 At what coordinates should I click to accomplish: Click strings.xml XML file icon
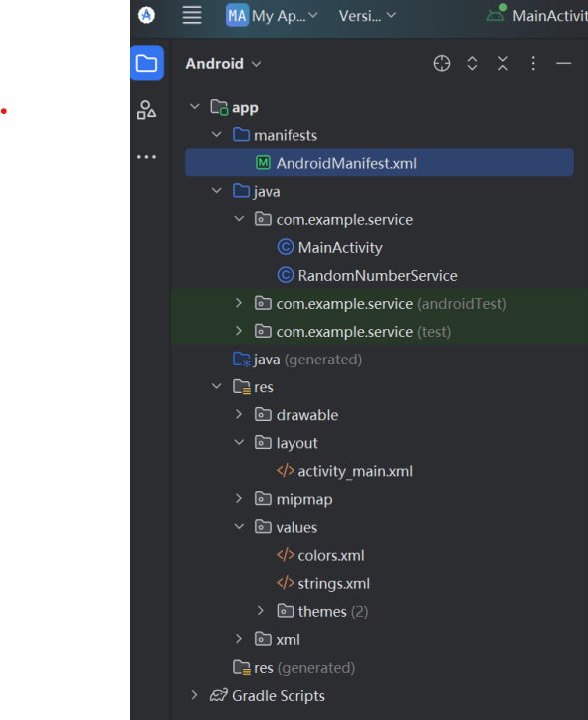286,583
